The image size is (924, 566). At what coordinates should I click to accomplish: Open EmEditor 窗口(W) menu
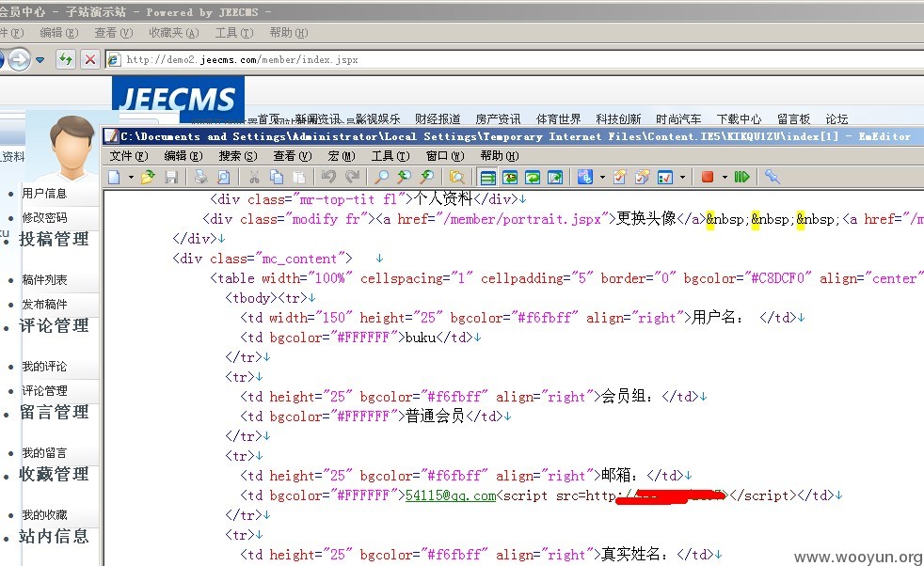445,156
